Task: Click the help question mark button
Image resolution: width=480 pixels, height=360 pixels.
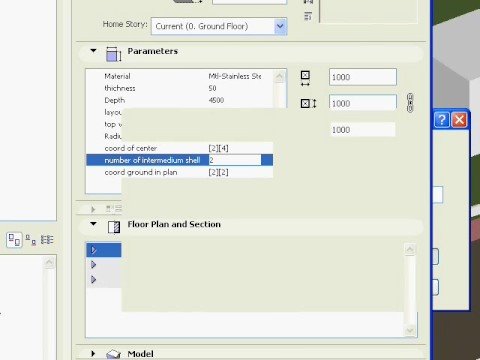Action: click(x=442, y=120)
